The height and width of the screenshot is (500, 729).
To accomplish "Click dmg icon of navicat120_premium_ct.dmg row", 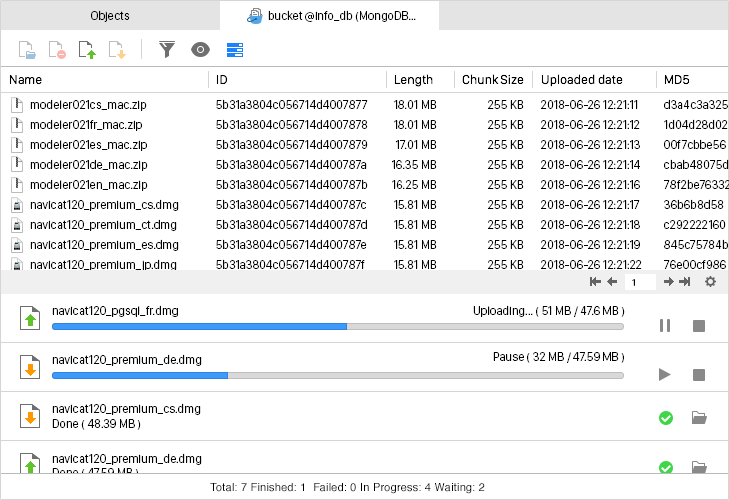I will pyautogui.click(x=17, y=225).
